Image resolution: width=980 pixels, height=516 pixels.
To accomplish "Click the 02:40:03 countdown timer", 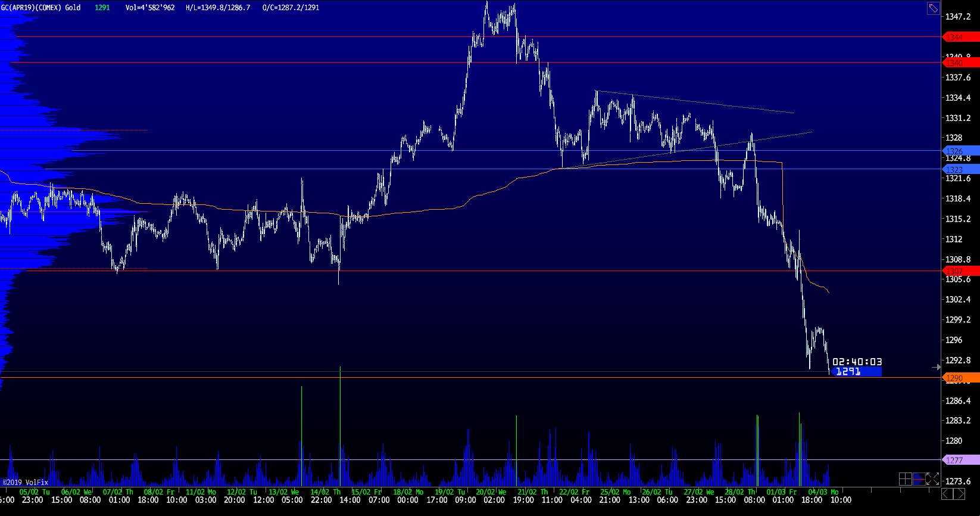I will click(x=857, y=362).
